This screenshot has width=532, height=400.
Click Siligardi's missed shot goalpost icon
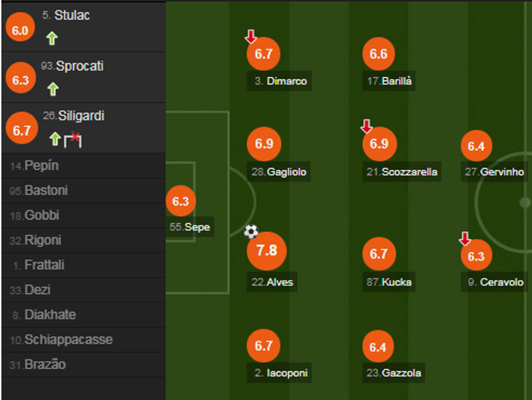click(x=73, y=139)
